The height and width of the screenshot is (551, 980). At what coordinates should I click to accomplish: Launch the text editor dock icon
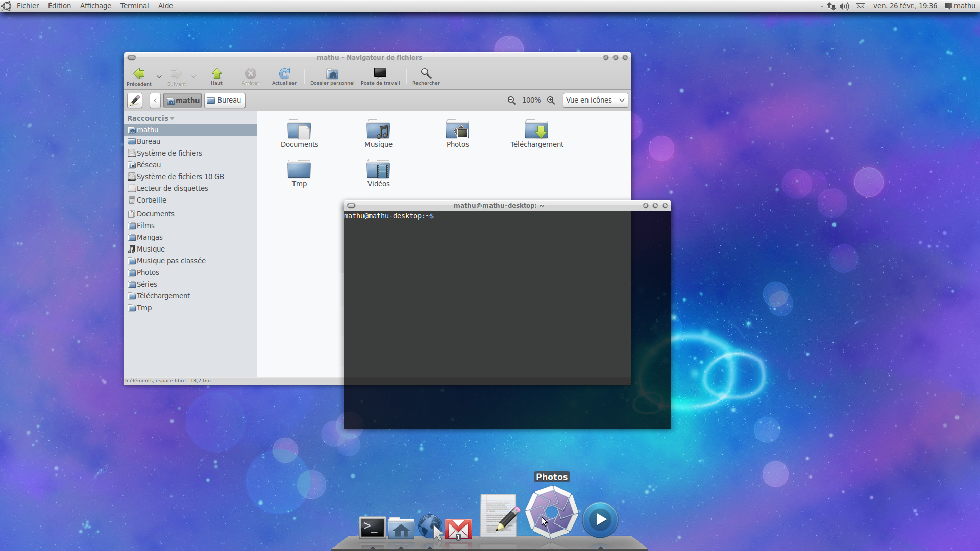[500, 515]
